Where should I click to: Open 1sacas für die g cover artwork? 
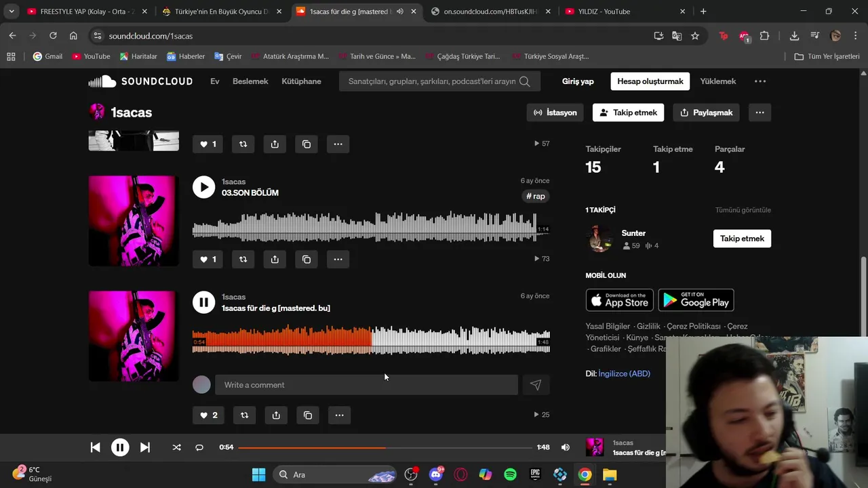click(134, 336)
